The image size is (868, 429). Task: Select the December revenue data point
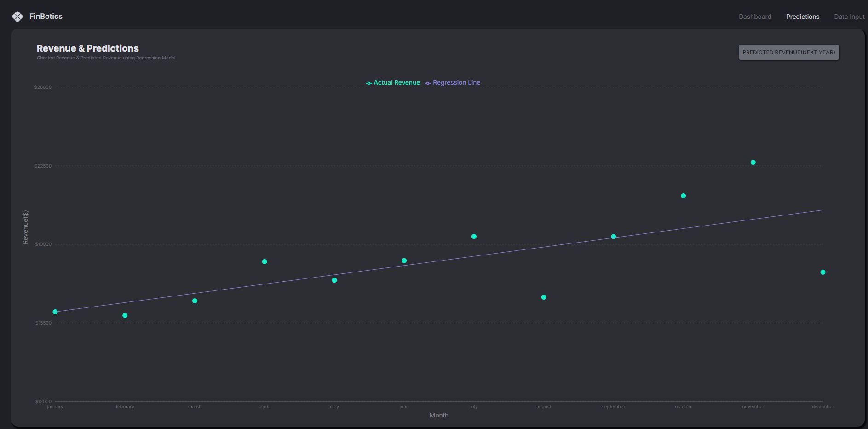click(822, 272)
